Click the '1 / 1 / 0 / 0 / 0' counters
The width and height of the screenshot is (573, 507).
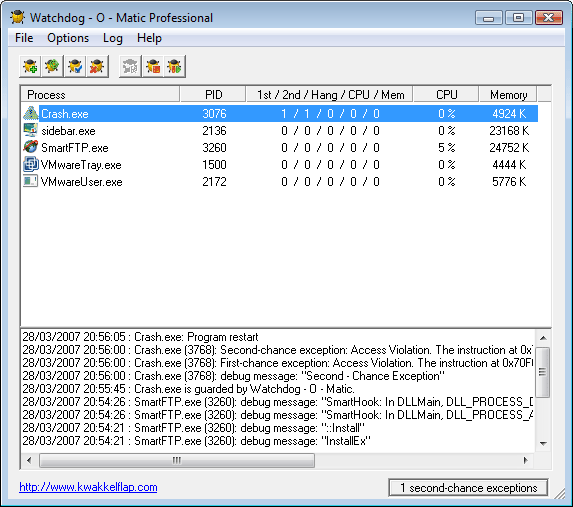point(330,114)
